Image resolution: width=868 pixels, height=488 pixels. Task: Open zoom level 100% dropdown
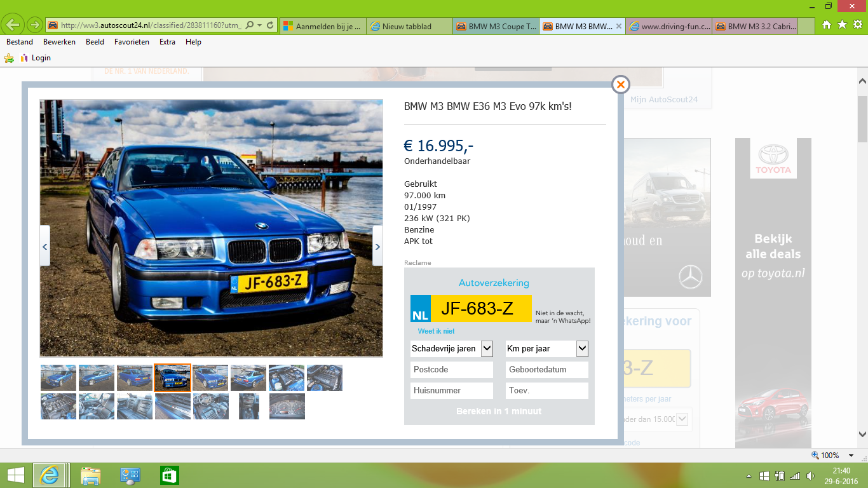(852, 456)
